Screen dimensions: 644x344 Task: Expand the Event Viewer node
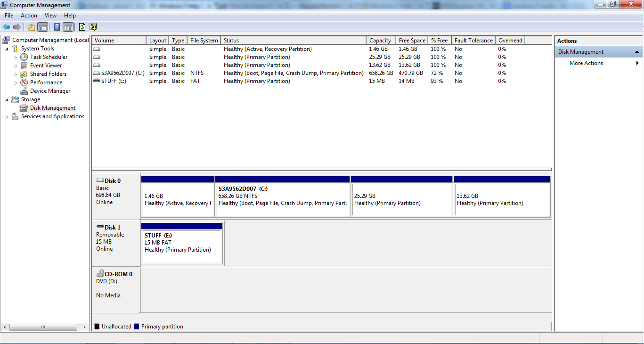point(16,66)
